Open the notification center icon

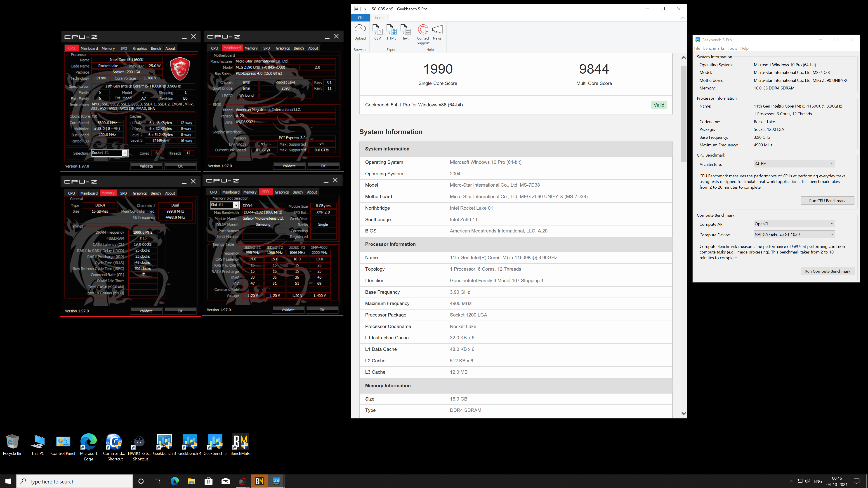click(x=856, y=481)
